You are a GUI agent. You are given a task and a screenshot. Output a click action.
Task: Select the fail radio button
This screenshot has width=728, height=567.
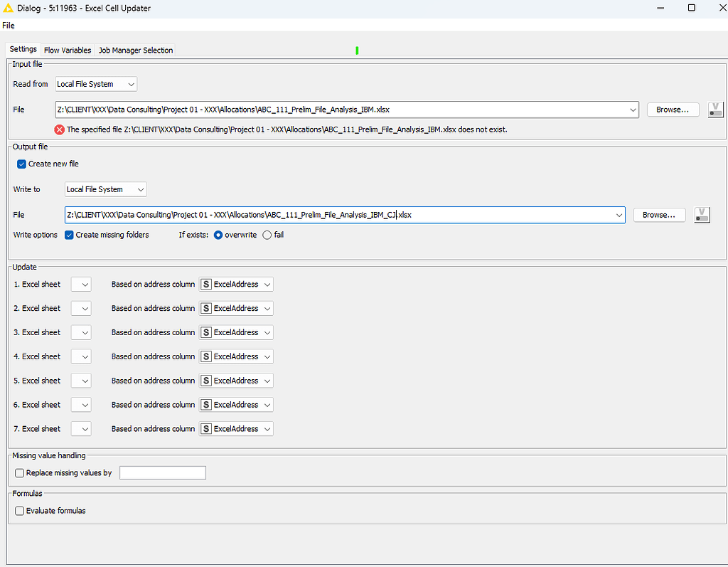point(267,235)
